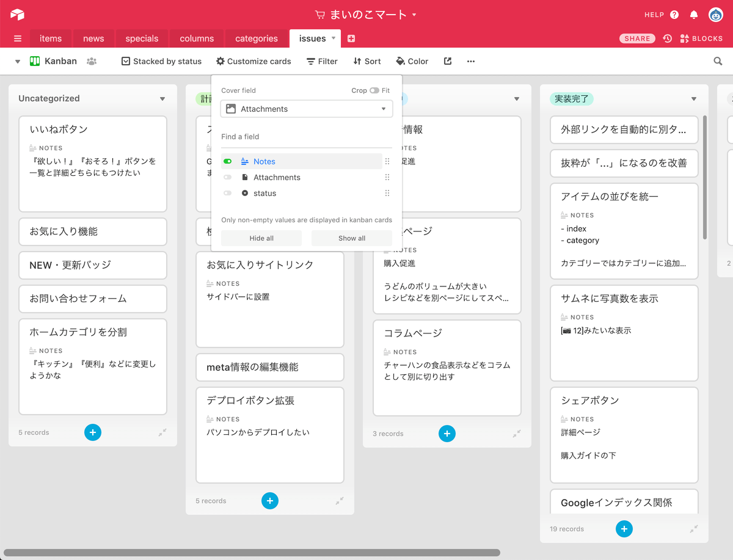Viewport: 733px width, 560px height.
Task: Open the Attachments cover field dropdown
Action: click(x=305, y=108)
